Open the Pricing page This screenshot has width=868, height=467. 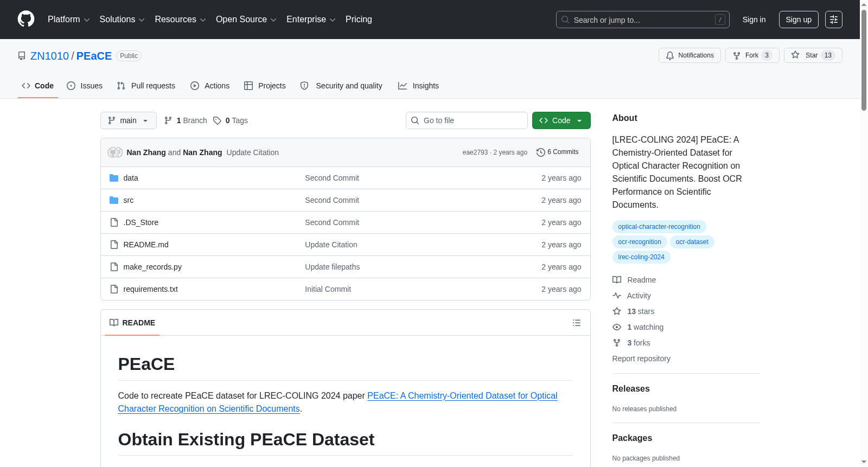click(359, 20)
